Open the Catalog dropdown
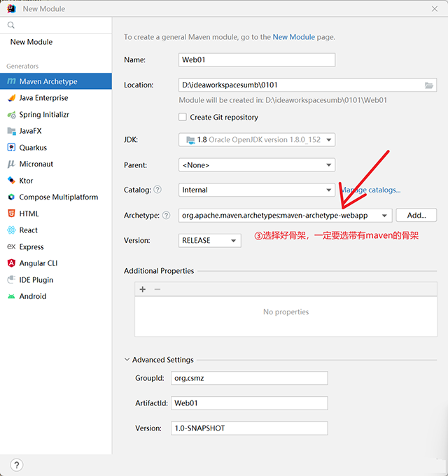The height and width of the screenshot is (476, 448). pos(257,190)
